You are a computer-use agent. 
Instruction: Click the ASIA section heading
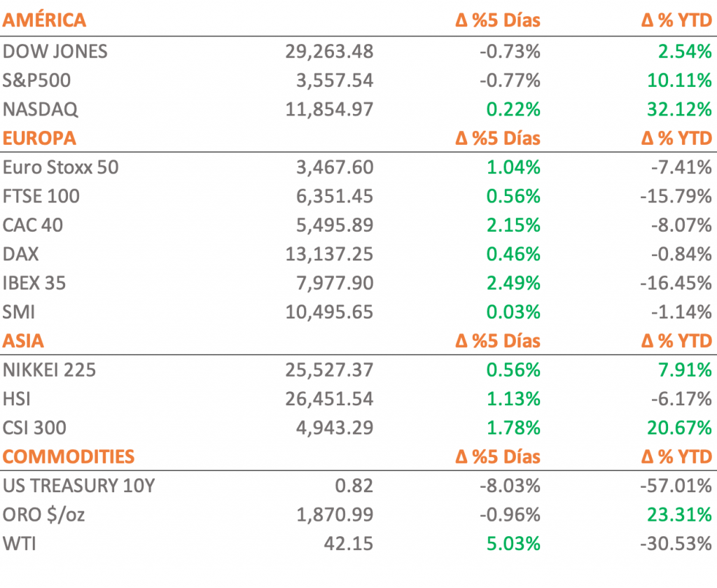coord(23,341)
